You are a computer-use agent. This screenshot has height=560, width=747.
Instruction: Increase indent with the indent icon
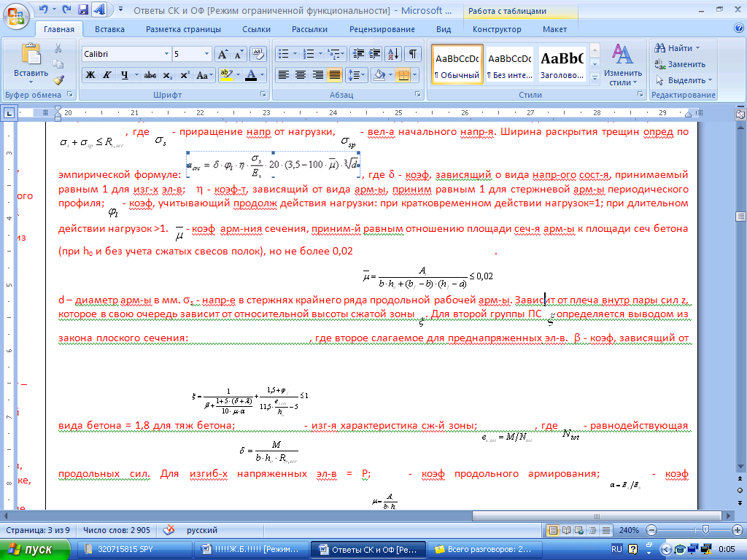375,54
